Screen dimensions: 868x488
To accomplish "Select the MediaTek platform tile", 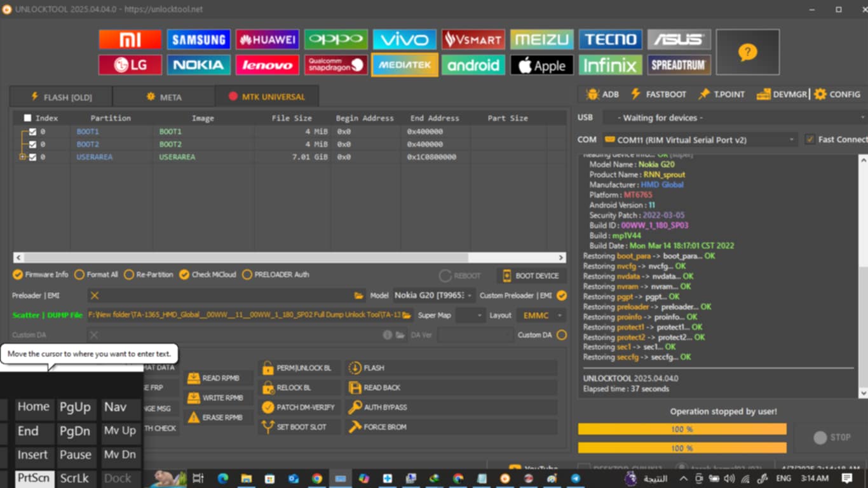I will 405,65.
